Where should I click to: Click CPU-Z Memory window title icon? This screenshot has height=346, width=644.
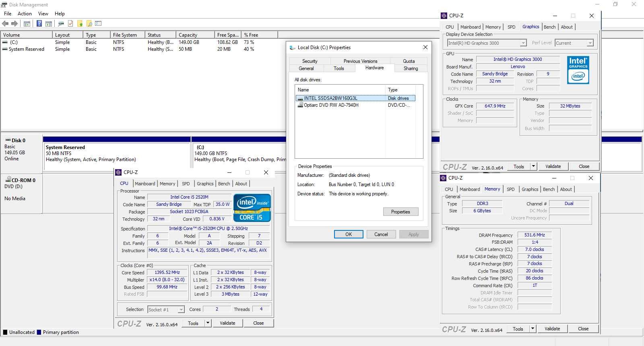(x=443, y=178)
